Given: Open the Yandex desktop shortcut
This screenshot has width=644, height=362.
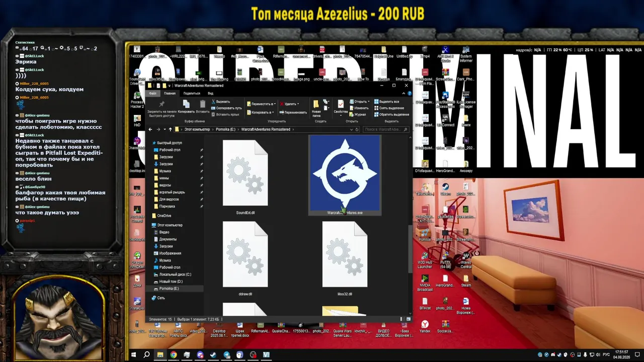Looking at the screenshot, I should coord(425,327).
